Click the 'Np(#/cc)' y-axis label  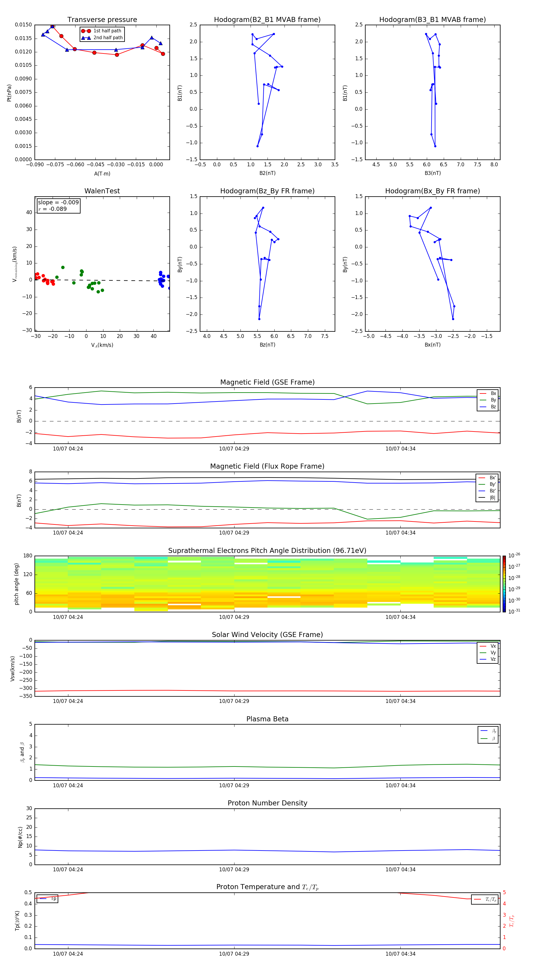[20, 837]
